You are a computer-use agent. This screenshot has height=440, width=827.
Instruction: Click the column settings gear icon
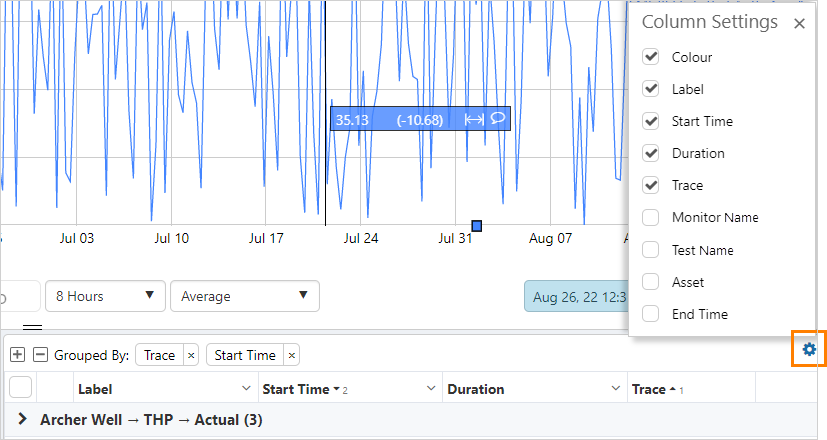(x=809, y=349)
